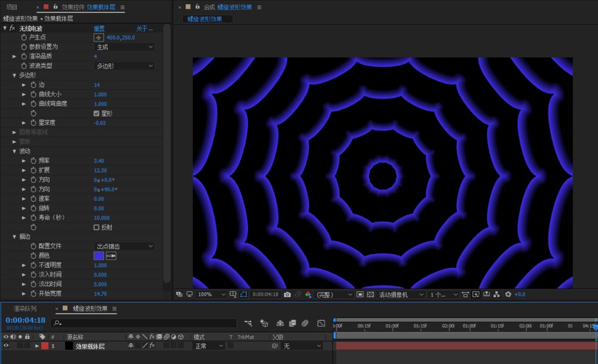This screenshot has width=598, height=364.
Task: Switch to the 渲染队列 tab
Action: pyautogui.click(x=25, y=309)
